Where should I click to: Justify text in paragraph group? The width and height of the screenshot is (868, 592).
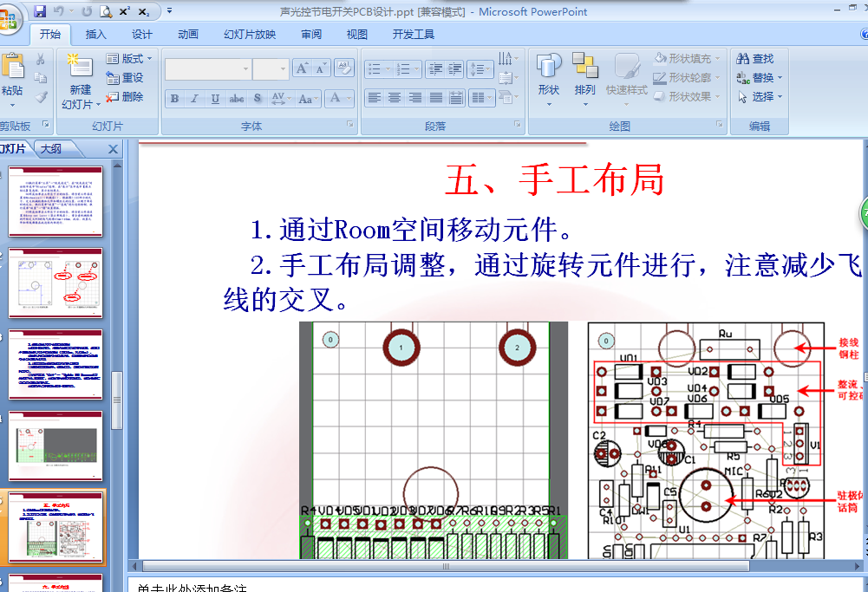[x=436, y=98]
